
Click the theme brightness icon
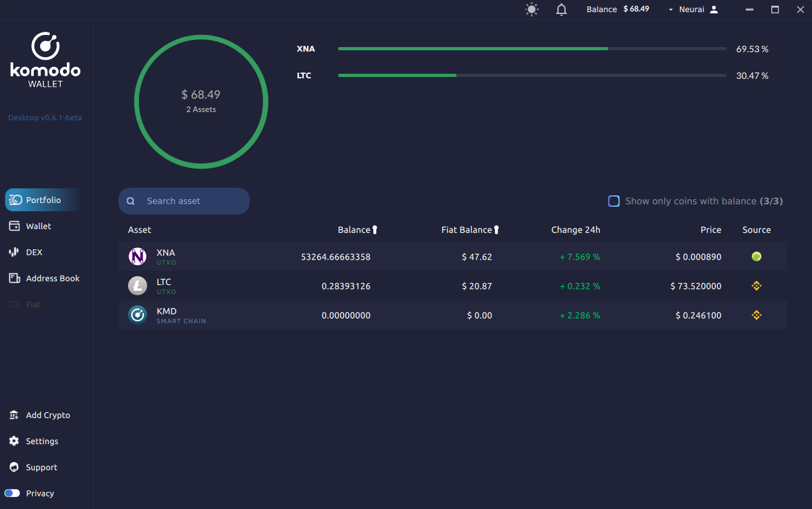(531, 9)
